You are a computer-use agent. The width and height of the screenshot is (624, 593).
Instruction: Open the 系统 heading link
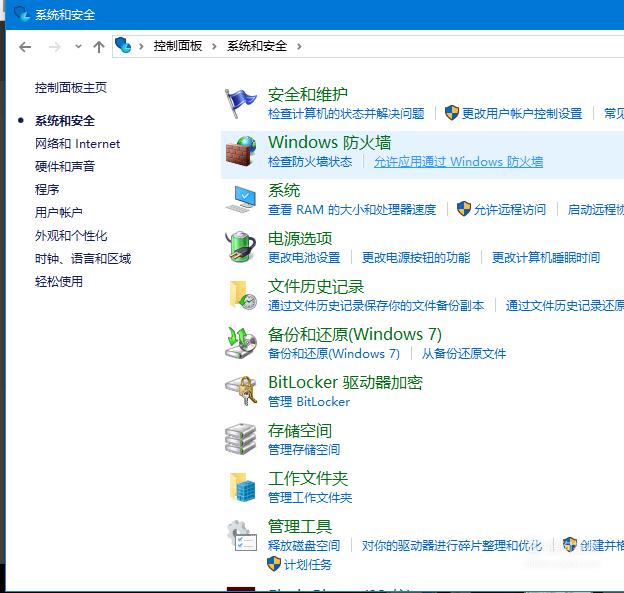point(284,191)
